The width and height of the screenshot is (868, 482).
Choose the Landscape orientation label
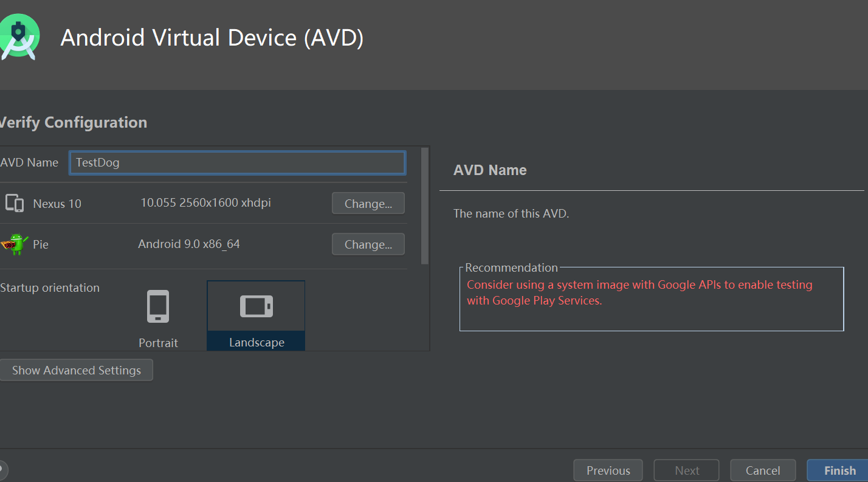pyautogui.click(x=257, y=343)
